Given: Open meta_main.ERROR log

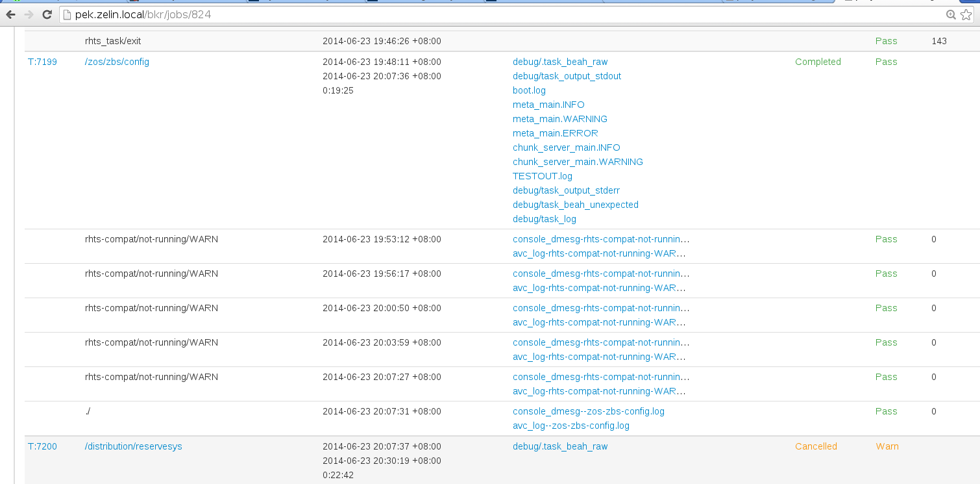Looking at the screenshot, I should [x=556, y=133].
